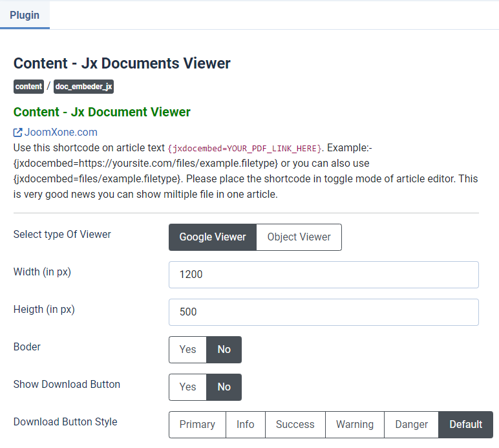Screen dimensions: 499x448
Task: Select Google Viewer as viewer type
Action: coord(213,237)
